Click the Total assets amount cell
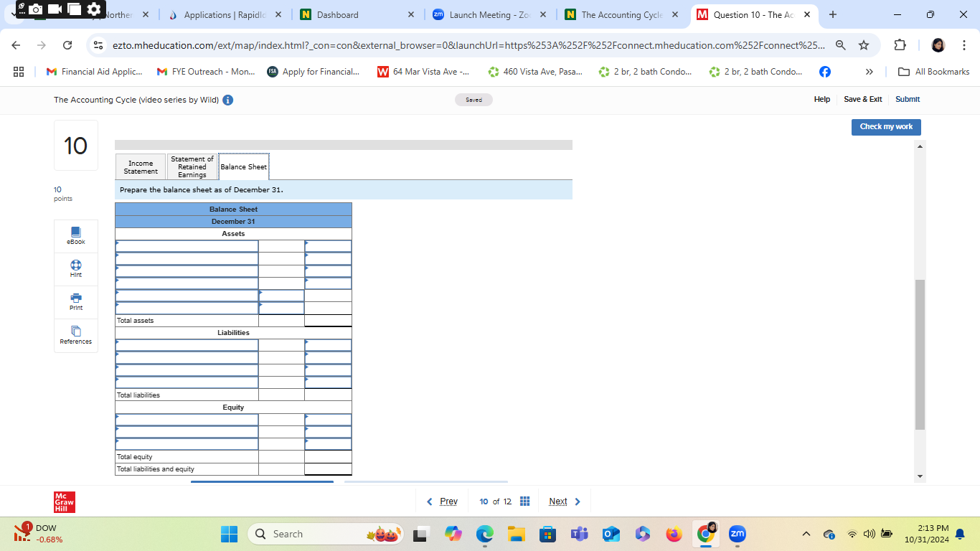The height and width of the screenshot is (551, 980). click(328, 321)
